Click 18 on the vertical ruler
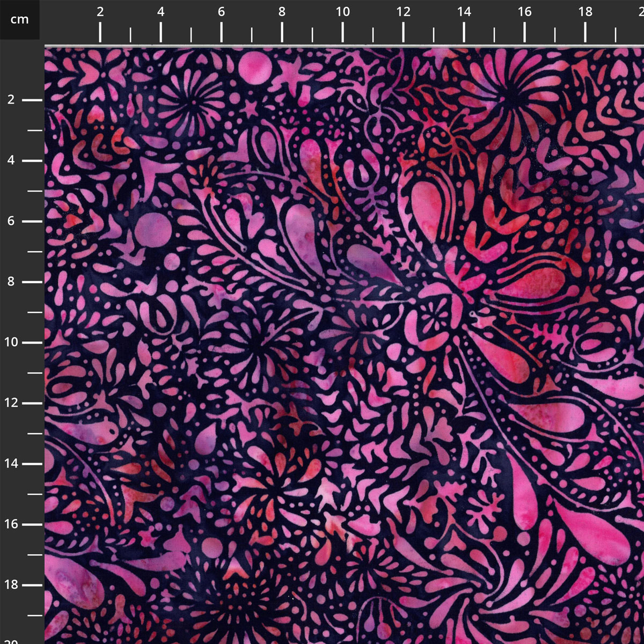 11,585
